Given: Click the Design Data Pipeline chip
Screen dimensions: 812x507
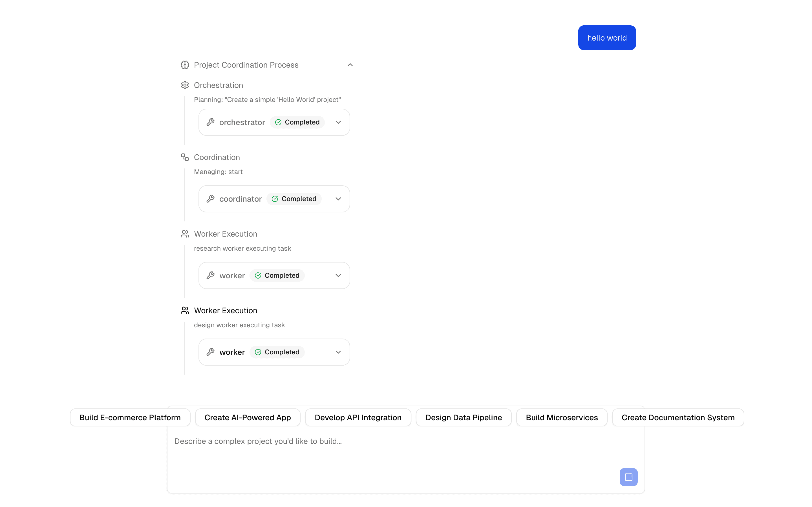Looking at the screenshot, I should click(x=464, y=417).
